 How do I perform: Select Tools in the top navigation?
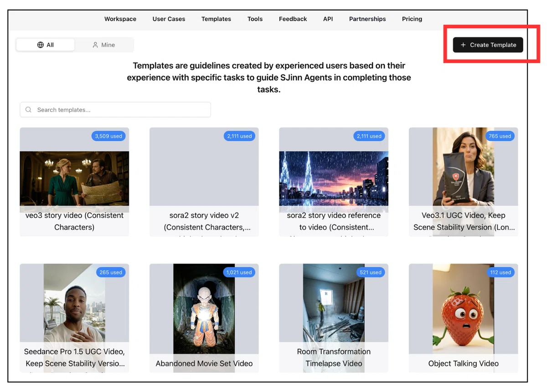click(x=255, y=19)
